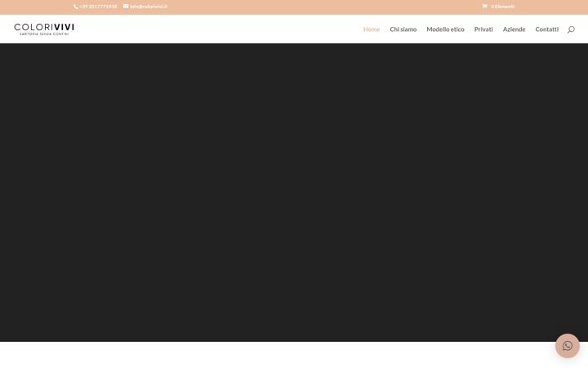Viewport: 588px width, 368px height.
Task: Click the COLORIVIVI logo
Action: pos(44,29)
